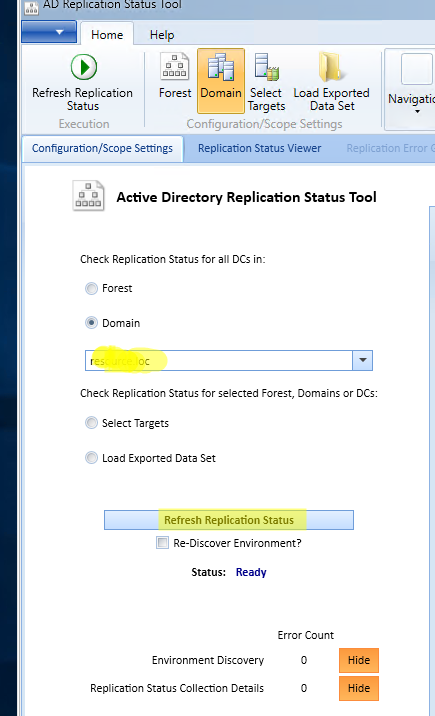Viewport: 435px width, 716px height.
Task: Hide Replication Status Collection Details
Action: 359,688
